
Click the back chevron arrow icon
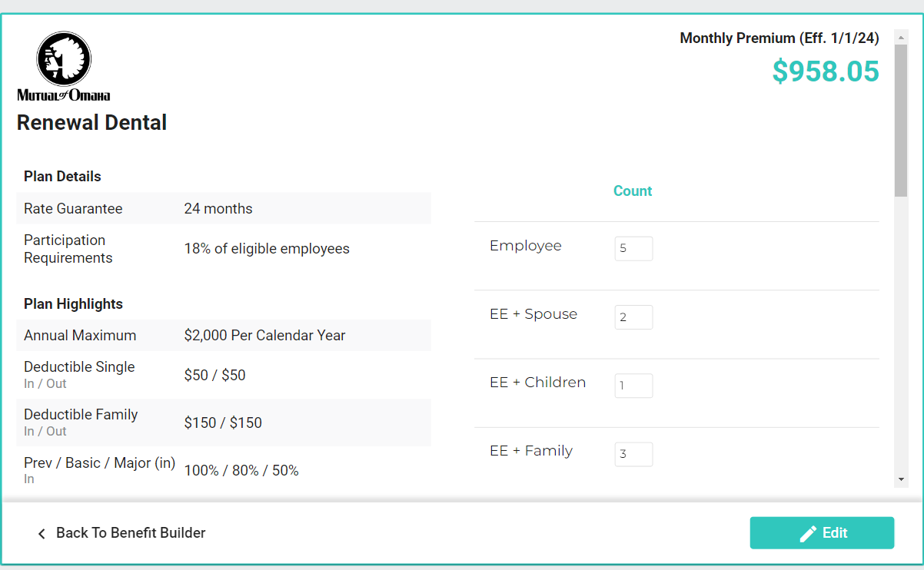[42, 533]
